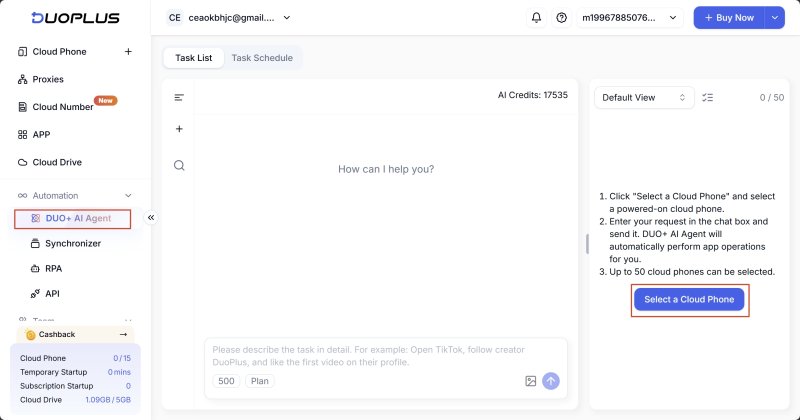Add a new cloud phone with plus icon
The image size is (800, 420).
128,52
